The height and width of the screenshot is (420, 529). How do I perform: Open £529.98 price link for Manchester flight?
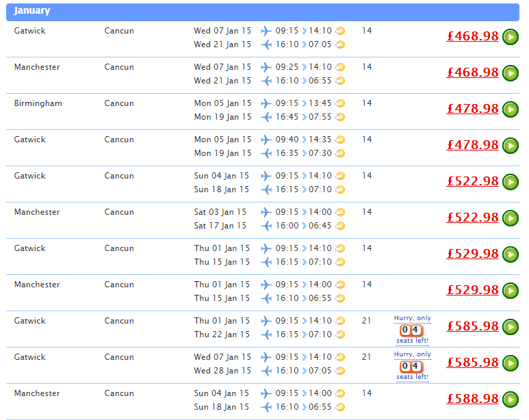pyautogui.click(x=472, y=290)
